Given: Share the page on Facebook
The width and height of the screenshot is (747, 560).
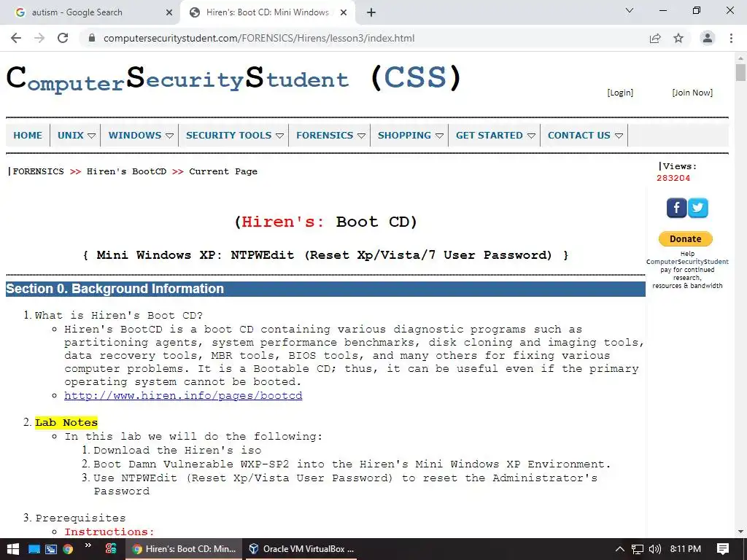Looking at the screenshot, I should click(676, 208).
